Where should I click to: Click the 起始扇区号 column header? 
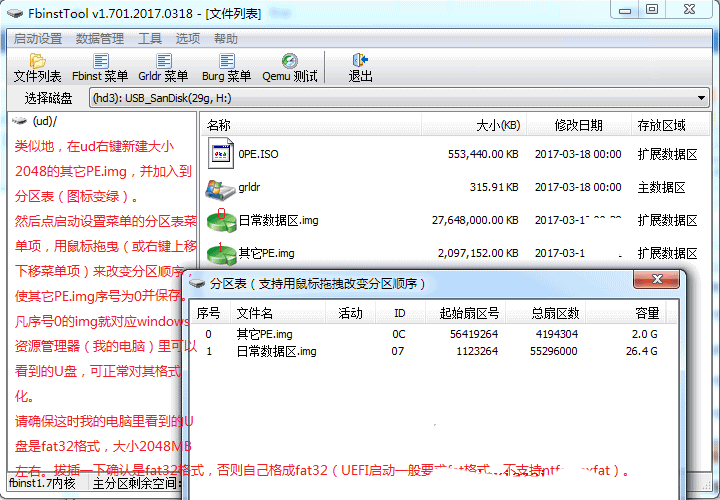pyautogui.click(x=465, y=313)
